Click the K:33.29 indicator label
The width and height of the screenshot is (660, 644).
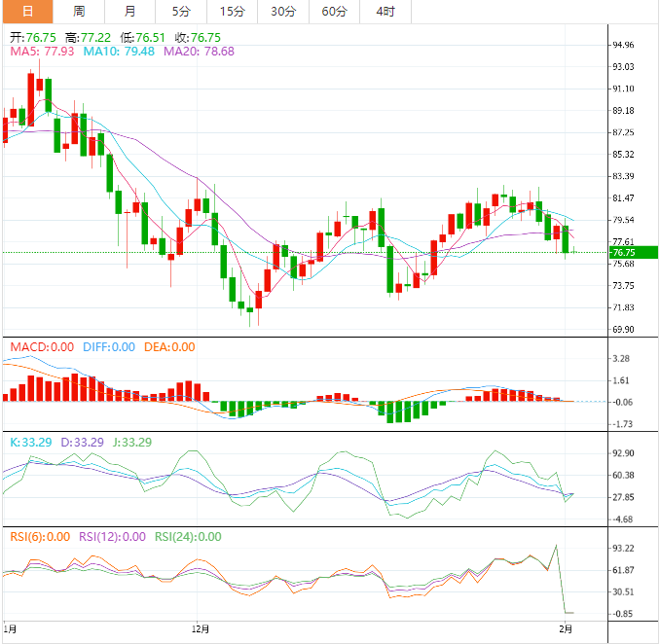[x=31, y=443]
